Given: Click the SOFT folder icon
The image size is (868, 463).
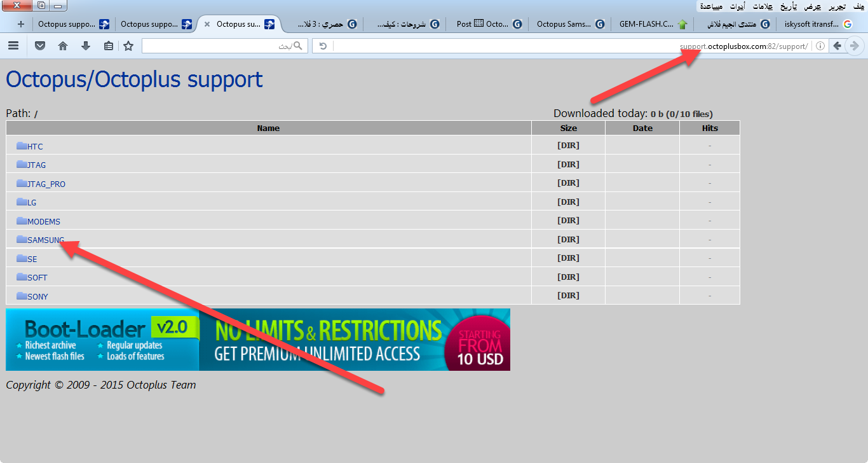Looking at the screenshot, I should click(22, 277).
